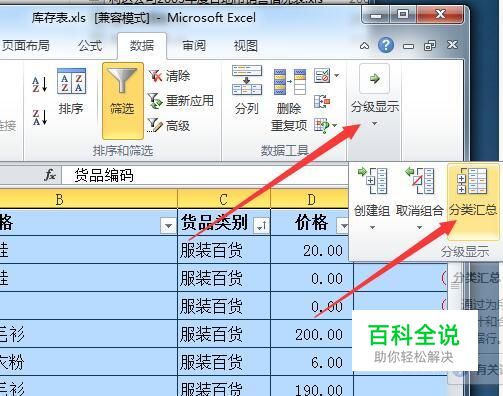The width and height of the screenshot is (503, 396).
Task: Click the What-If Analysis icon
Action: [x=322, y=126]
